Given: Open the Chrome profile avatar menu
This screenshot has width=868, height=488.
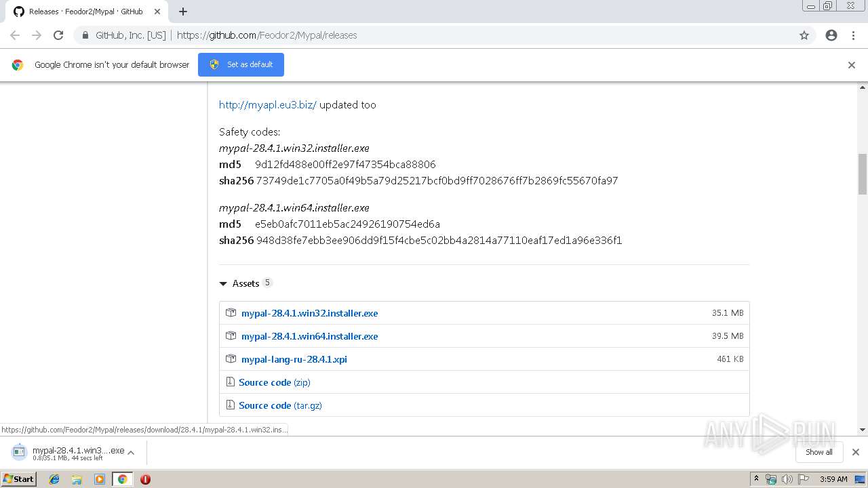Looking at the screenshot, I should click(831, 35).
